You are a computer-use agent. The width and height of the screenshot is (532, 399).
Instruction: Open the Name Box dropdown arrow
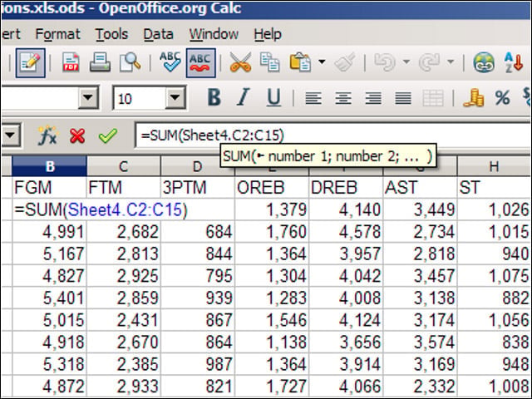11,135
